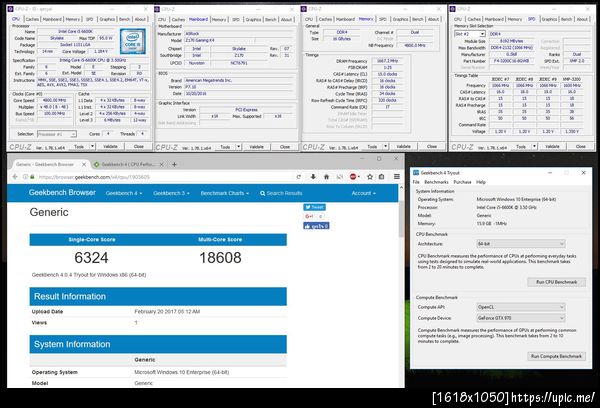Click the Z170 Gaming K4 model field
This screenshot has width=600, height=408.
click(220, 41)
